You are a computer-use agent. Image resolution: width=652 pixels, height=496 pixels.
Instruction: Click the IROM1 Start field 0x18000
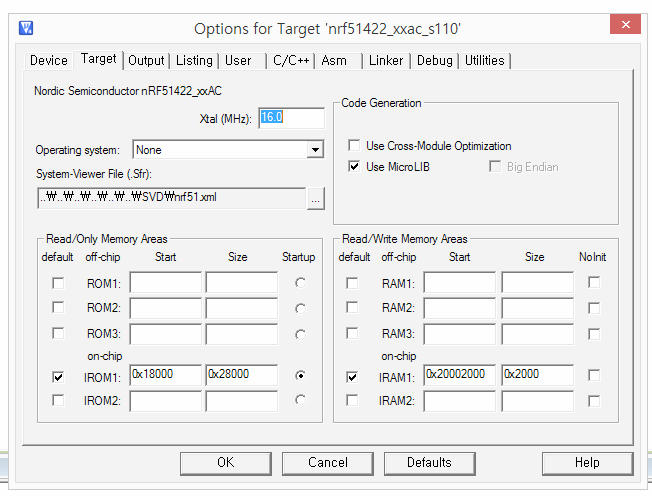coord(165,375)
